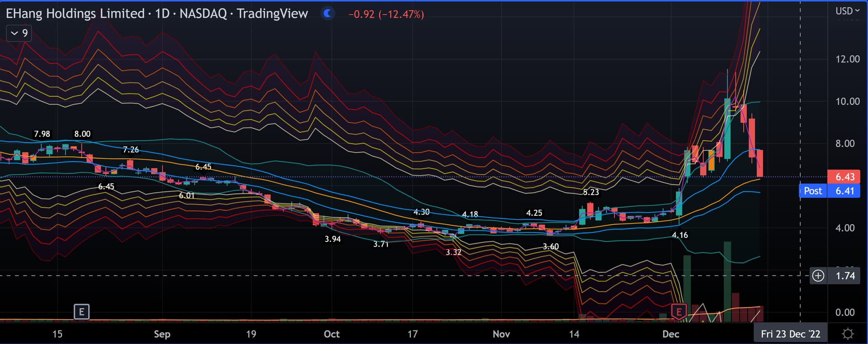868x344 pixels.
Task: Click the red 6.43 last price label
Action: coord(844,177)
